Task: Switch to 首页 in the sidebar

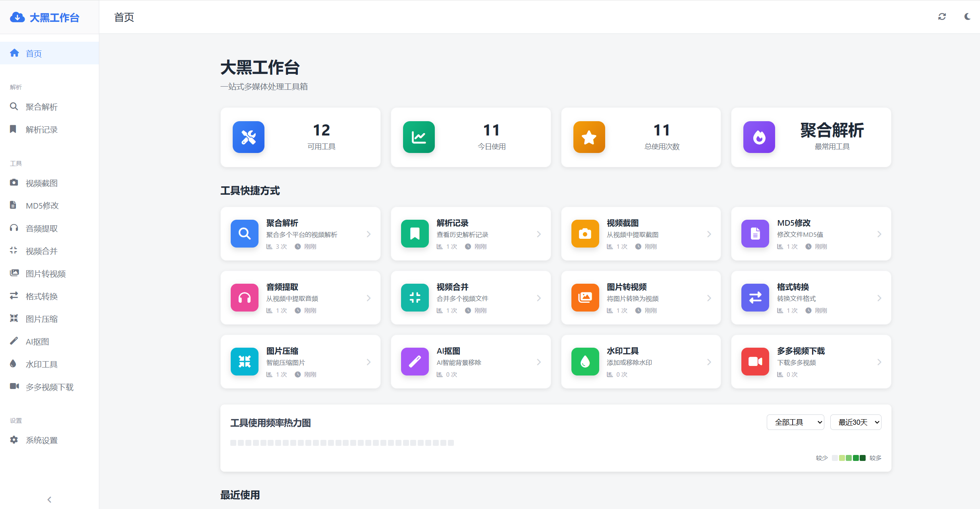Action: click(x=34, y=53)
